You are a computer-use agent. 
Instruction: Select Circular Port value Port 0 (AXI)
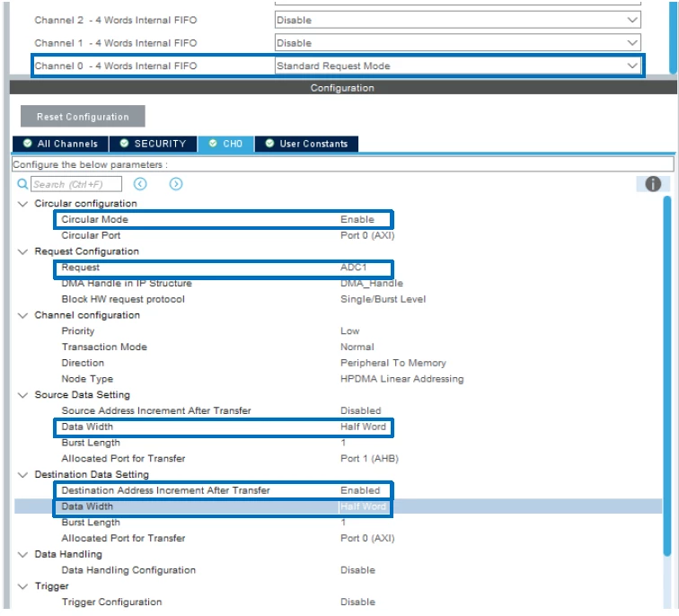367,235
